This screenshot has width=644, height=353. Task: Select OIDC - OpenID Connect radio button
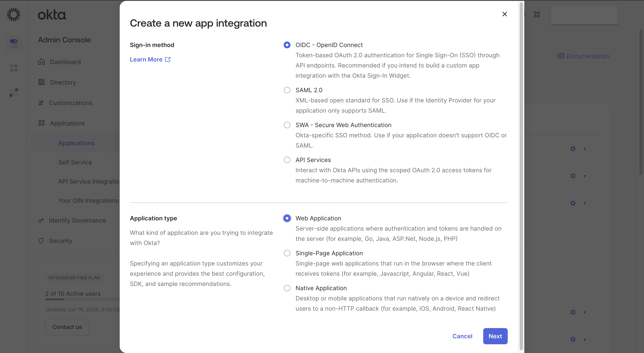(x=287, y=45)
